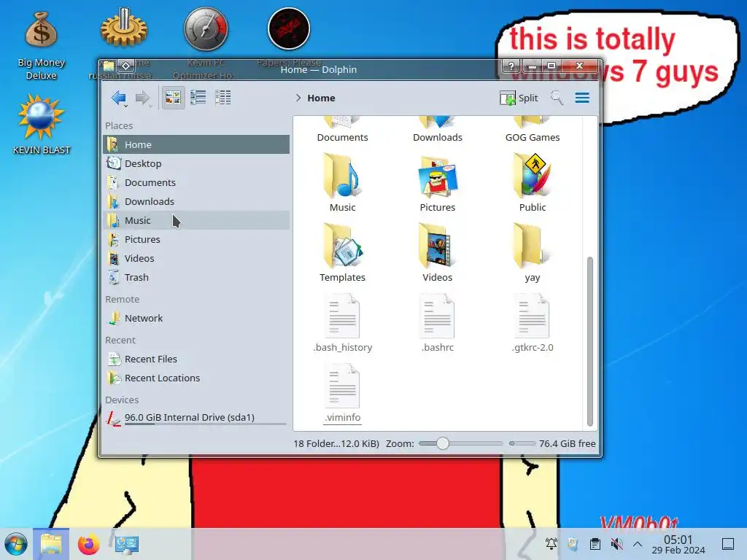
Task: Switch to Icons view mode
Action: 173,98
